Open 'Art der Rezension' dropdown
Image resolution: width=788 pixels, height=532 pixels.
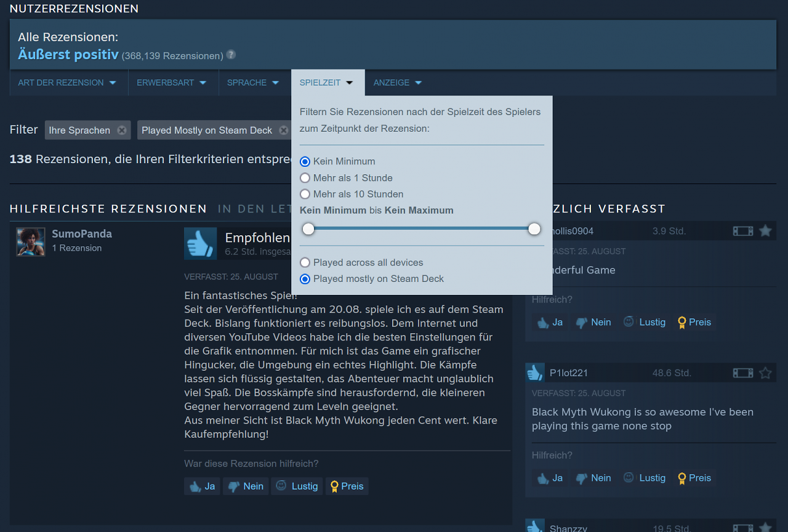click(67, 83)
